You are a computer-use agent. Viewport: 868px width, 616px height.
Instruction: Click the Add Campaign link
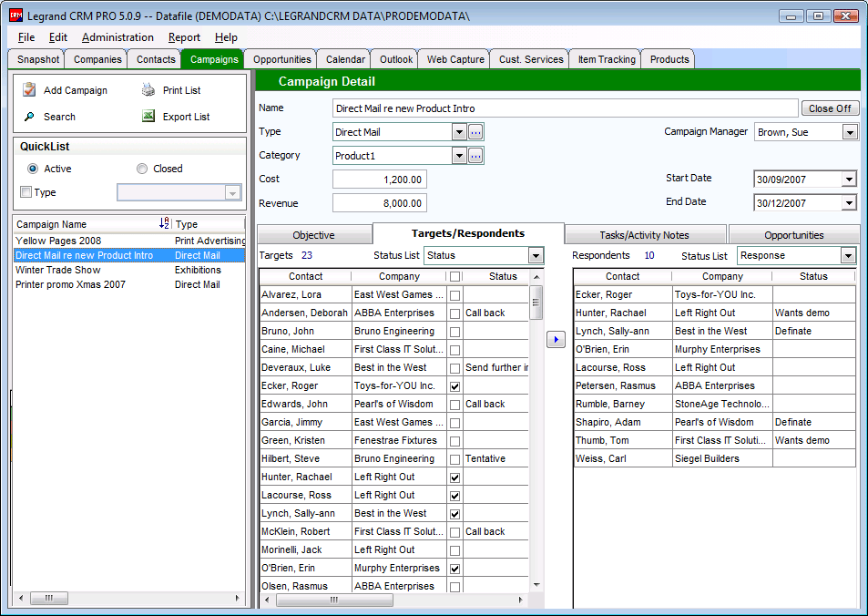[x=76, y=90]
